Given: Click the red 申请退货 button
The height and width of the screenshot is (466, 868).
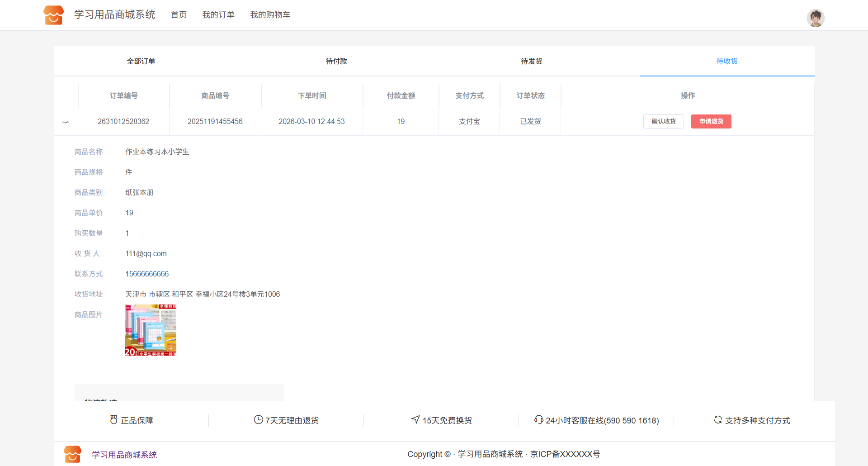Looking at the screenshot, I should coord(711,121).
